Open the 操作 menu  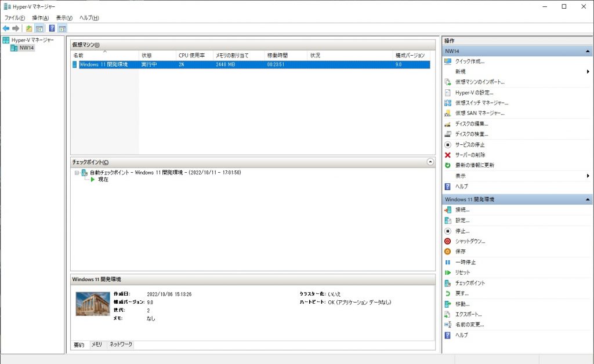tap(40, 18)
